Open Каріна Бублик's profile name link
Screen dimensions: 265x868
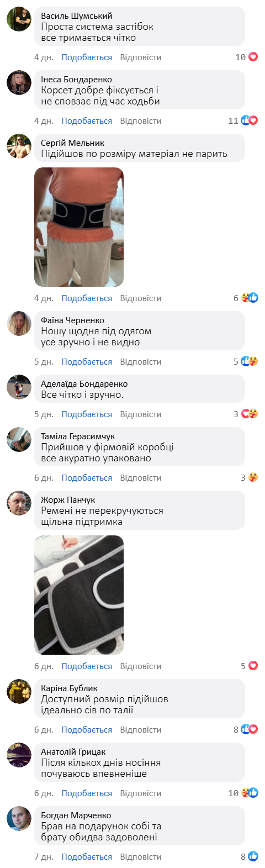[69, 688]
